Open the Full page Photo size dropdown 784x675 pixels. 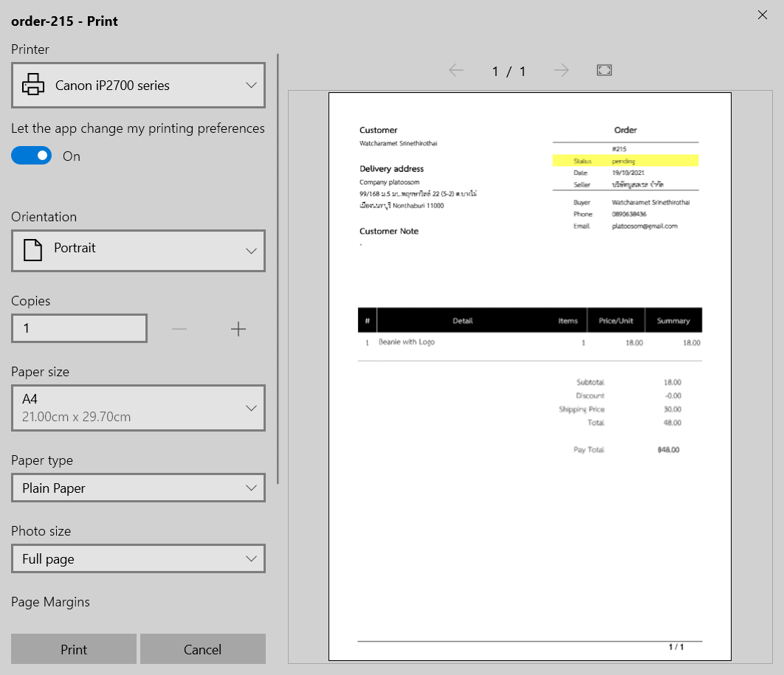138,558
